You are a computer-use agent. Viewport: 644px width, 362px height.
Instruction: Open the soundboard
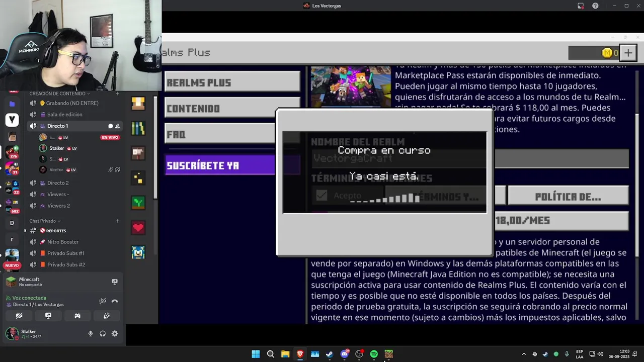click(107, 316)
